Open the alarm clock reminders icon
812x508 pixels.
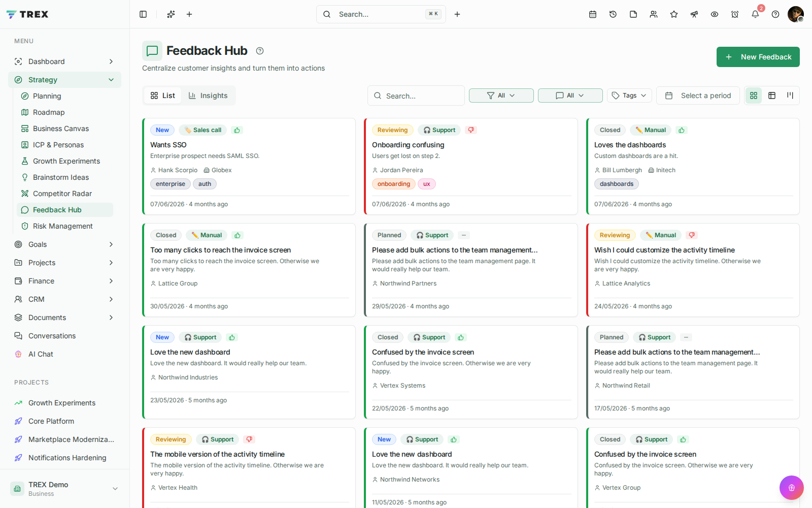tap(735, 14)
